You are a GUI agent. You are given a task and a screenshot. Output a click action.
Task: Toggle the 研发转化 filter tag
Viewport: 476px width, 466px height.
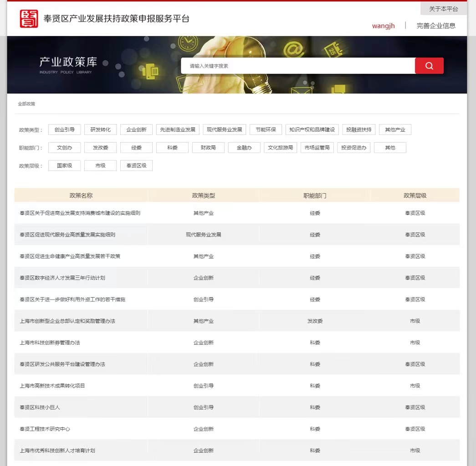coord(100,129)
